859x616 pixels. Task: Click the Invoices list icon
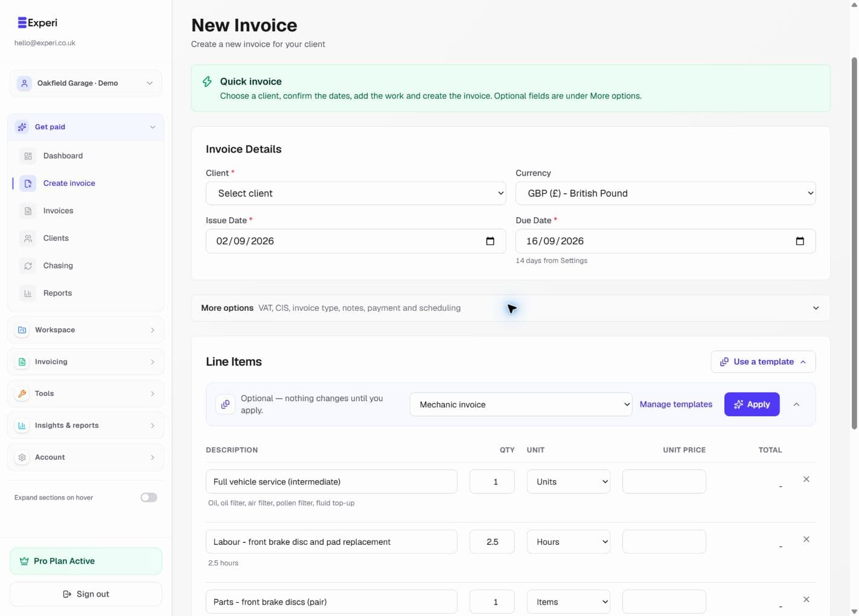28,211
